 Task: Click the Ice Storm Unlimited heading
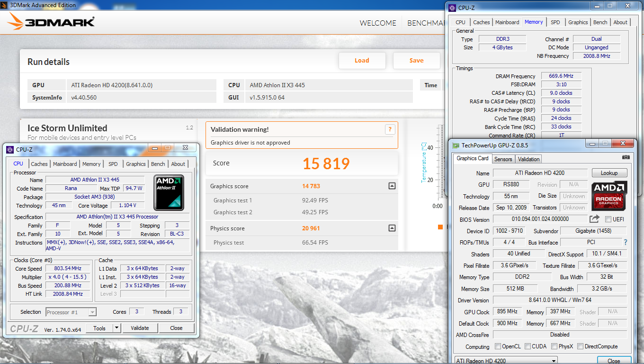point(67,128)
